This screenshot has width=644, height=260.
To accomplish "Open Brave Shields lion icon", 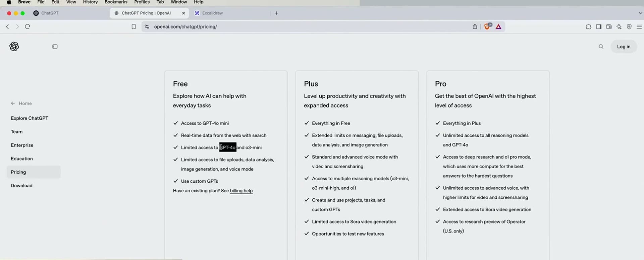I will 487,26.
